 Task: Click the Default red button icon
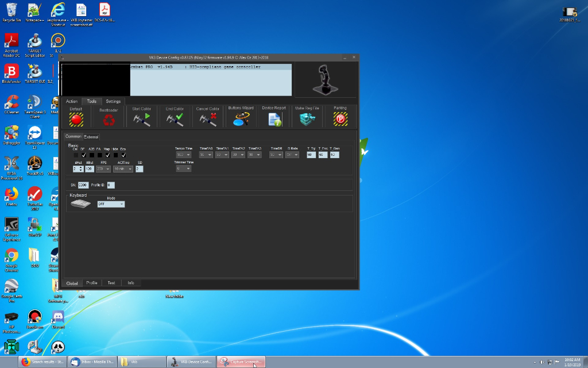click(x=76, y=119)
